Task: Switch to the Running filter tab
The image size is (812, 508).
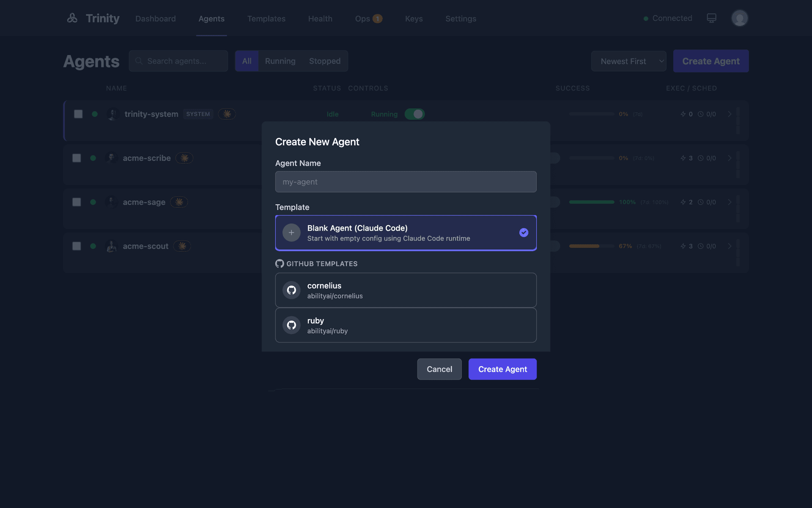Action: click(x=280, y=61)
